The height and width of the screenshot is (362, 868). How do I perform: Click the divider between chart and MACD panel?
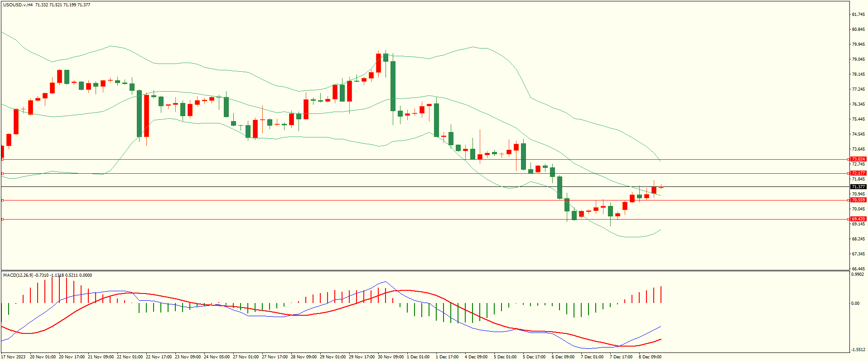pos(425,271)
